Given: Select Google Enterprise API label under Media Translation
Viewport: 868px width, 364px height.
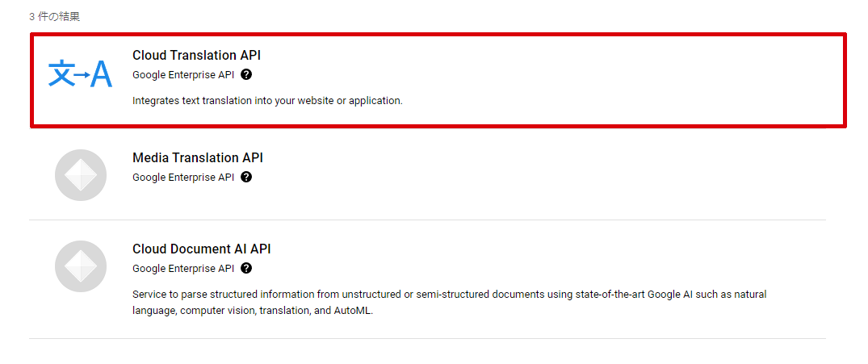Looking at the screenshot, I should point(183,177).
